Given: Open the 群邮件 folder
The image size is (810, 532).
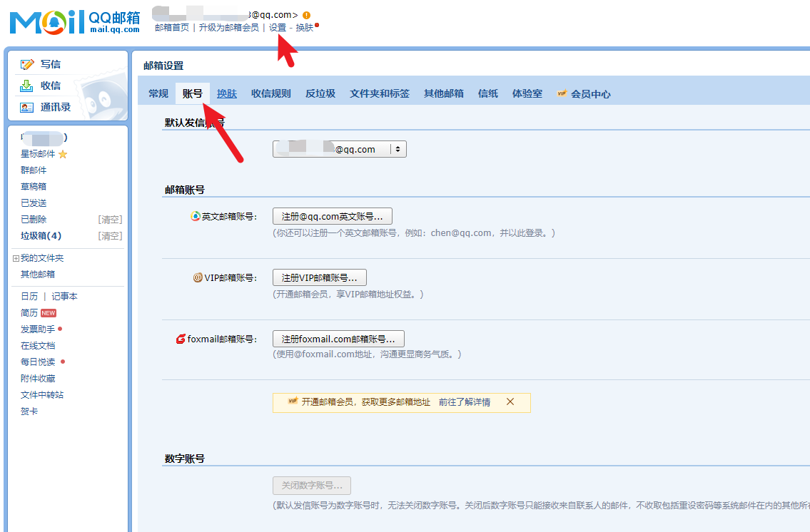Looking at the screenshot, I should click(x=34, y=170).
